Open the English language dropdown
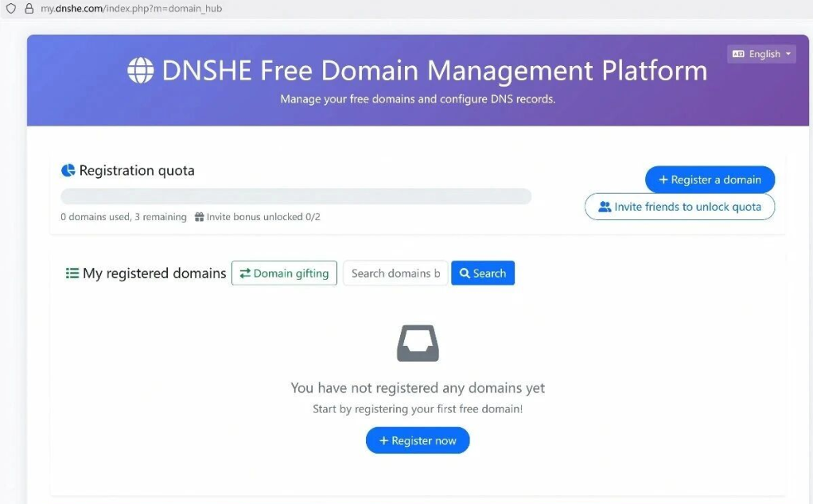This screenshot has height=504, width=813. click(761, 54)
